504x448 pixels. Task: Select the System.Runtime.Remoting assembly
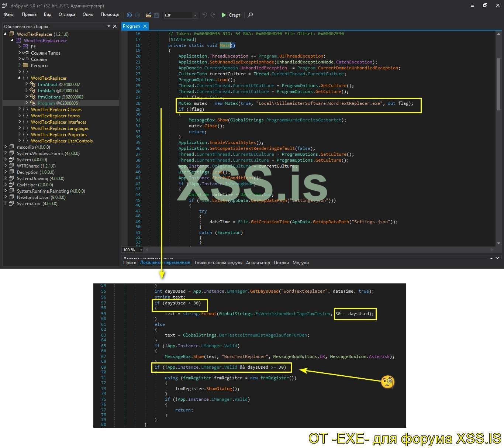click(x=51, y=191)
